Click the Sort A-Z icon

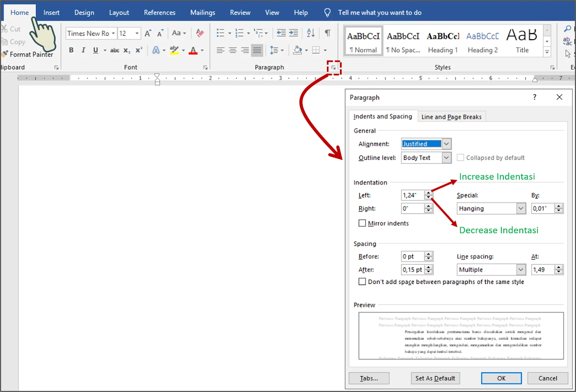coord(311,33)
